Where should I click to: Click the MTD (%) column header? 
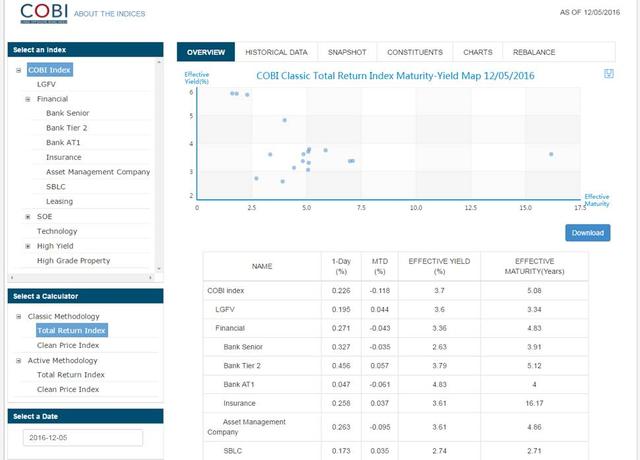380,266
